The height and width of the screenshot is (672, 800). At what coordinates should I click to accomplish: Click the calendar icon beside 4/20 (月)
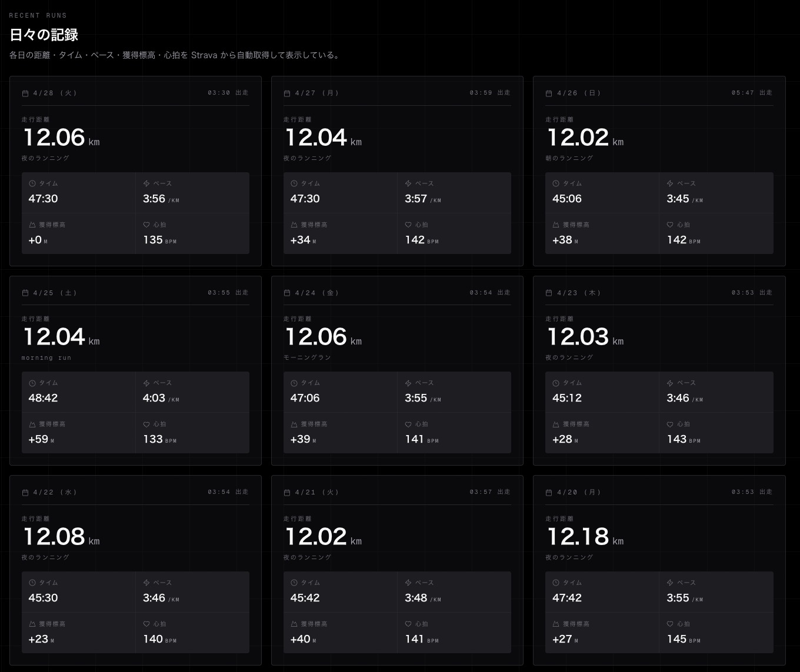coord(549,493)
